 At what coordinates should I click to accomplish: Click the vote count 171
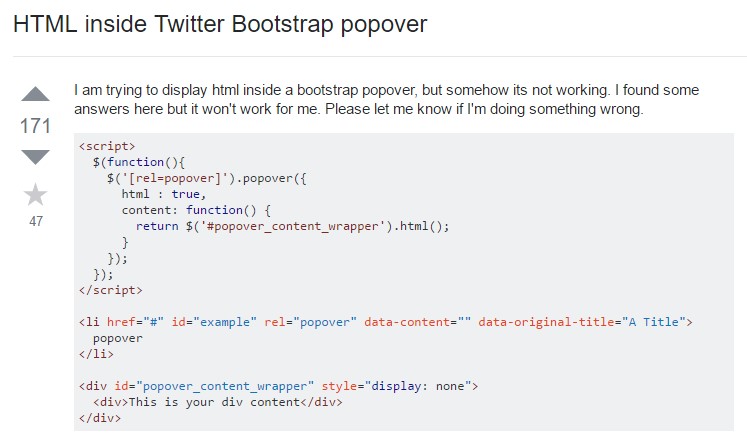[35, 126]
